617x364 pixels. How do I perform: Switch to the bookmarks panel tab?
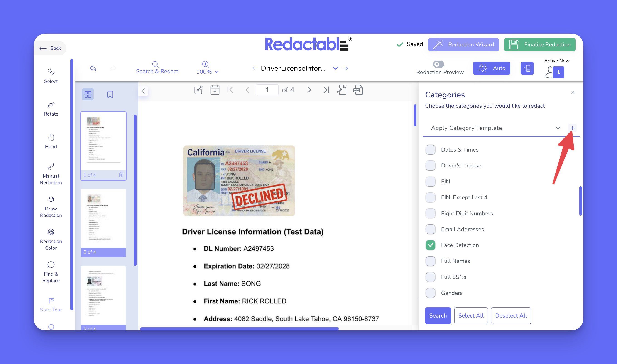pyautogui.click(x=110, y=95)
